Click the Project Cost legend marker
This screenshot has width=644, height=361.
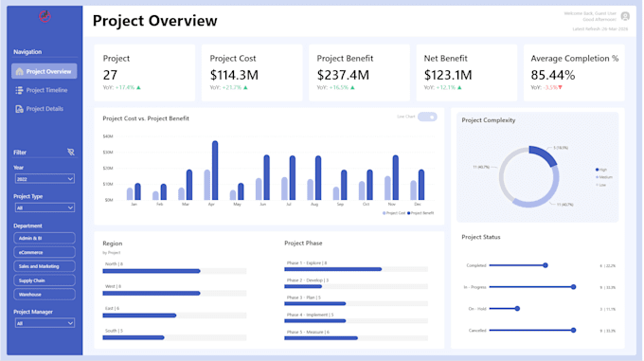[x=384, y=213]
